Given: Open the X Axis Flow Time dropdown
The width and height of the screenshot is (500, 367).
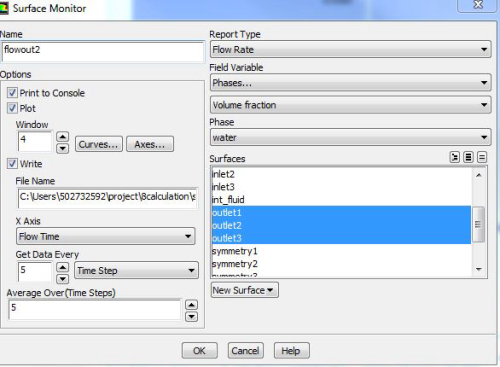Looking at the screenshot, I should (x=106, y=237).
